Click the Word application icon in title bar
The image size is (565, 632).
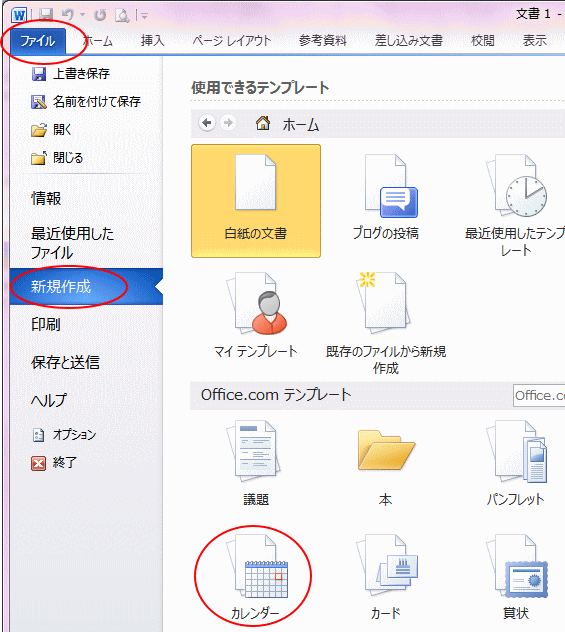[x=19, y=15]
